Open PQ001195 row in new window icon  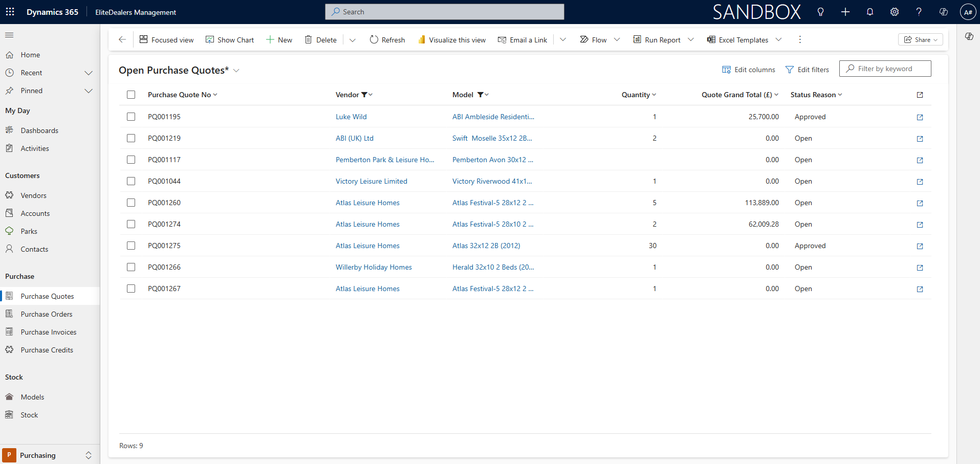coord(920,117)
